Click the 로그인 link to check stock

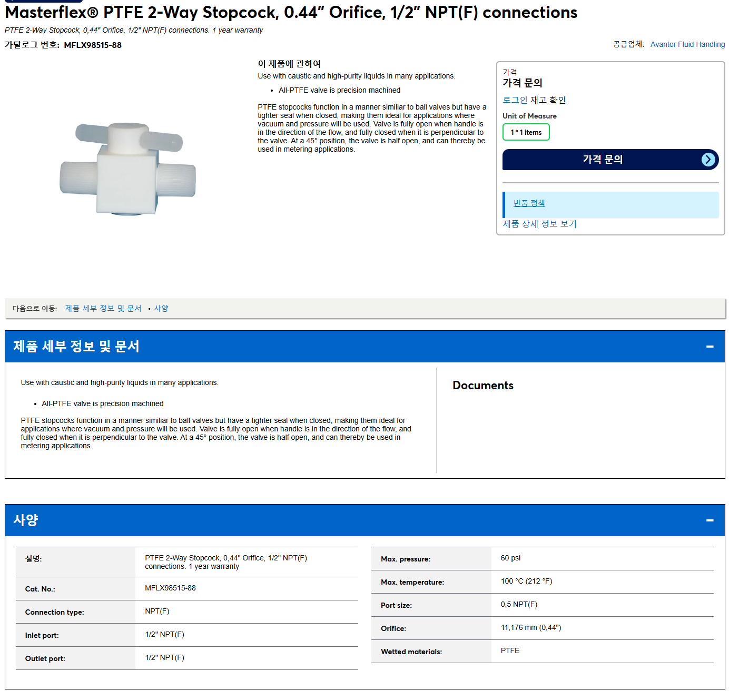coord(515,100)
